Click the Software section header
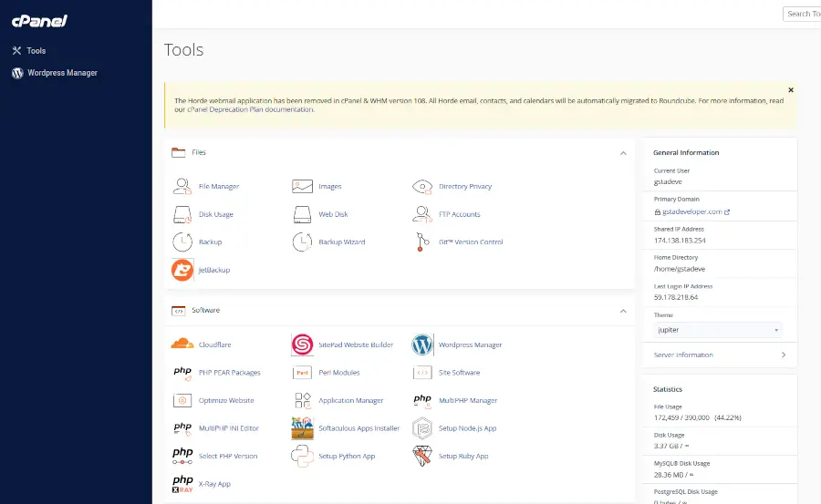The height and width of the screenshot is (504, 821). point(400,311)
